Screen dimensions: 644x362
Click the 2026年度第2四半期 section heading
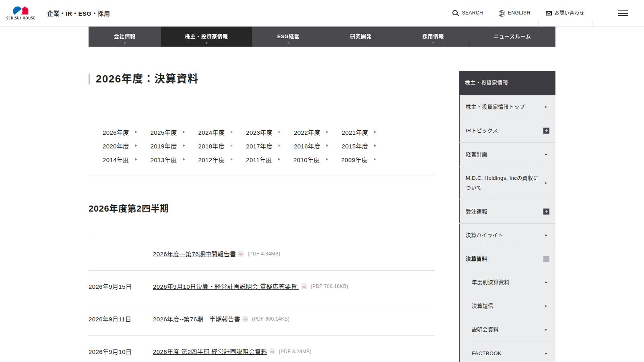(128, 209)
